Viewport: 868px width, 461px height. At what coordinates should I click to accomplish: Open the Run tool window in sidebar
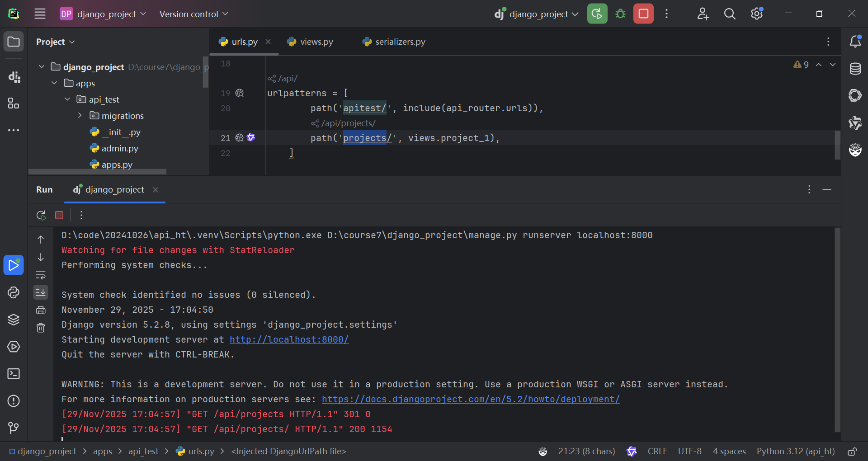tap(14, 265)
